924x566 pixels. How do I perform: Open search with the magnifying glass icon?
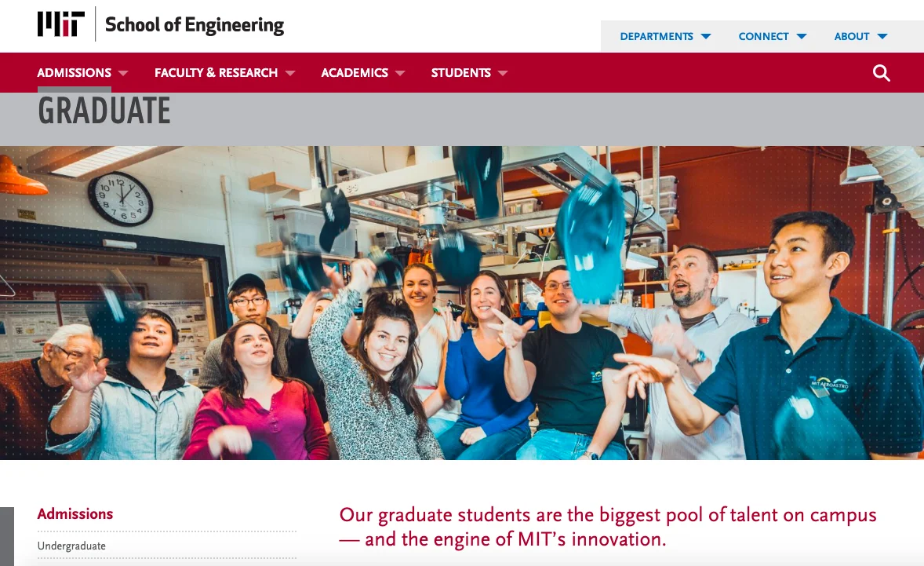(882, 73)
